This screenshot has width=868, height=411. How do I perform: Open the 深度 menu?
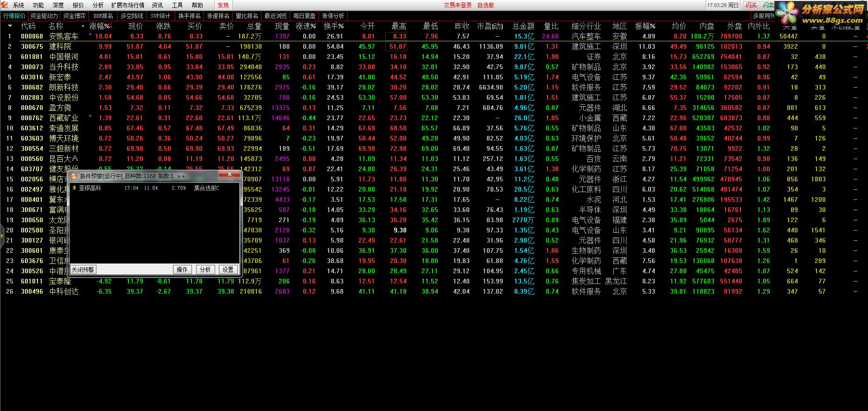[58, 5]
